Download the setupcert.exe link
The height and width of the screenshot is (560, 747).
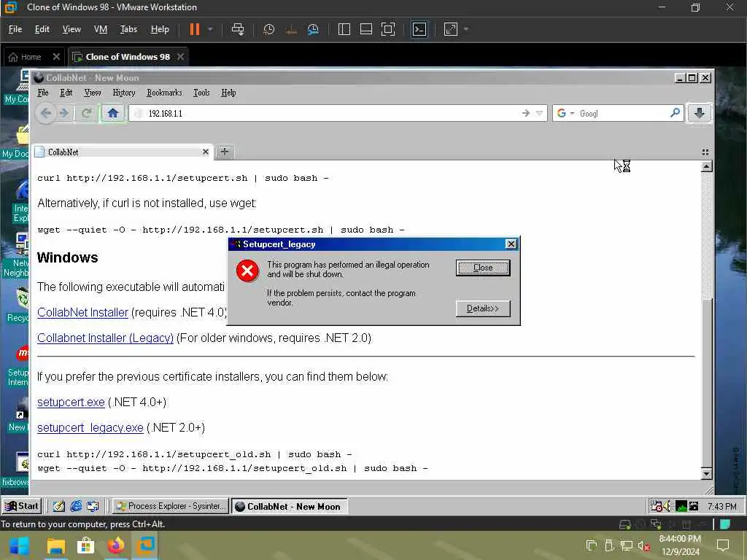pos(71,402)
